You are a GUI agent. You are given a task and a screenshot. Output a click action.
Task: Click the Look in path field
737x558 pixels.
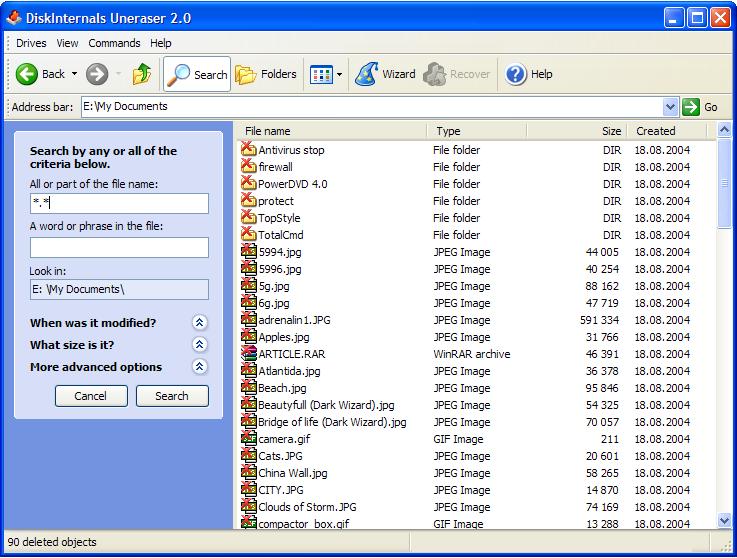click(119, 290)
